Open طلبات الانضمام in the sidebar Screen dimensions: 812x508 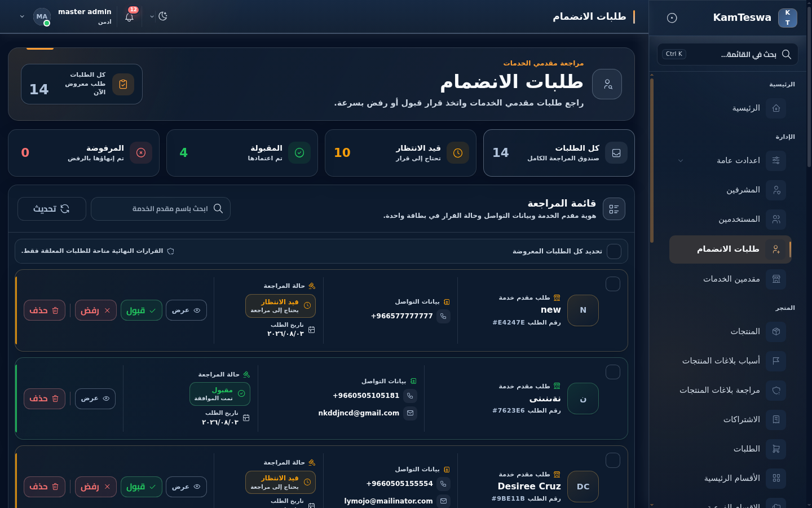(x=730, y=249)
